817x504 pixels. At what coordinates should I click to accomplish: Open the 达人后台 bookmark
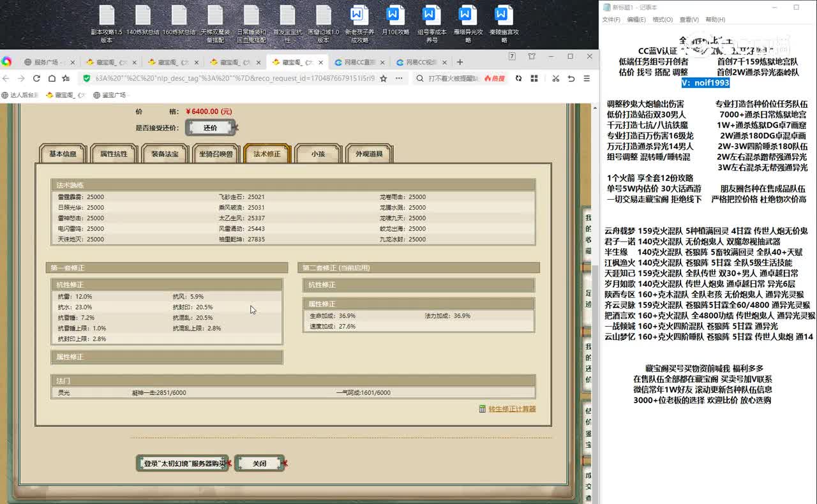pyautogui.click(x=20, y=95)
